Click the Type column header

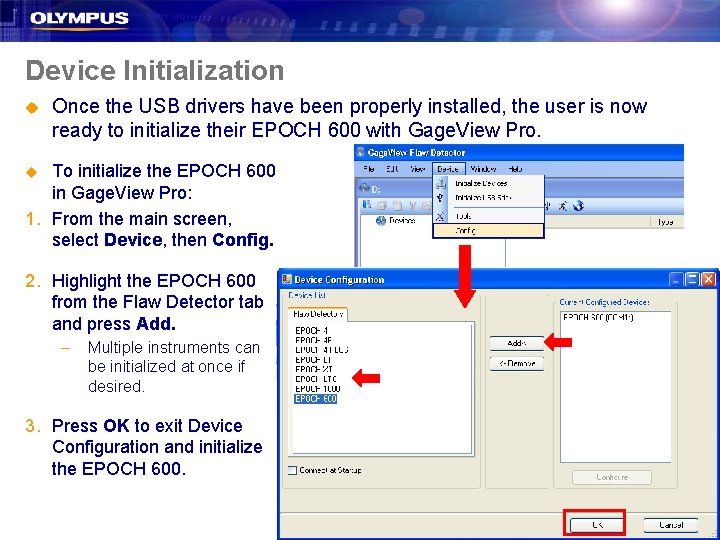point(665,222)
